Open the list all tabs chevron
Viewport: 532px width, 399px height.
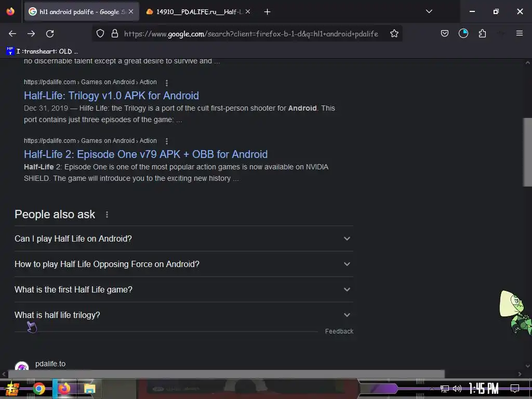(429, 11)
